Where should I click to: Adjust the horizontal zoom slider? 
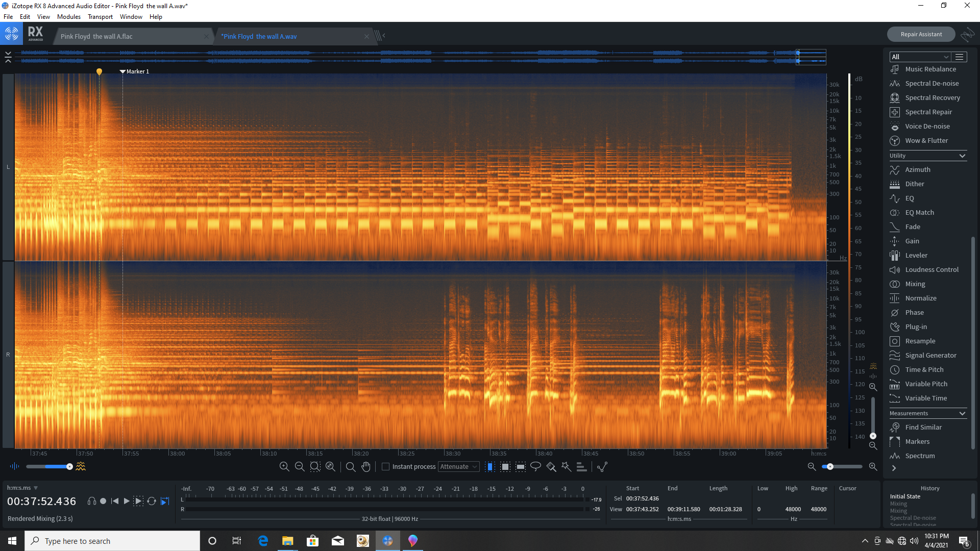(842, 466)
